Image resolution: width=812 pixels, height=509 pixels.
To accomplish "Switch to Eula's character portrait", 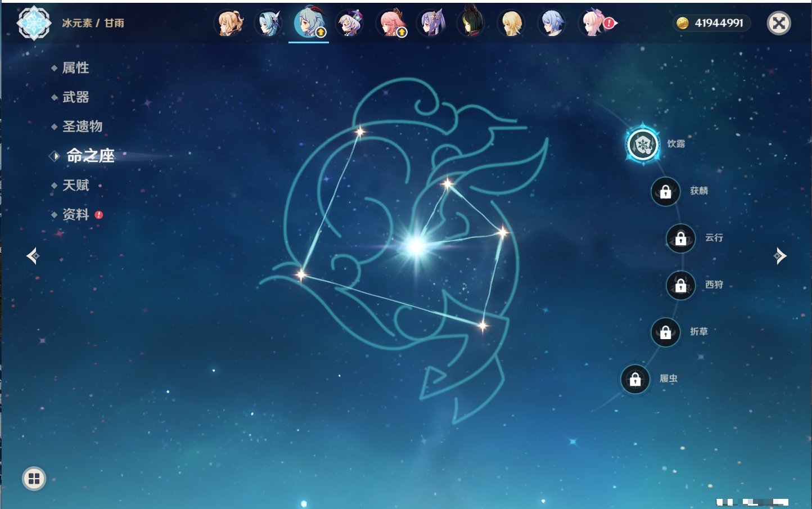I will [269, 24].
